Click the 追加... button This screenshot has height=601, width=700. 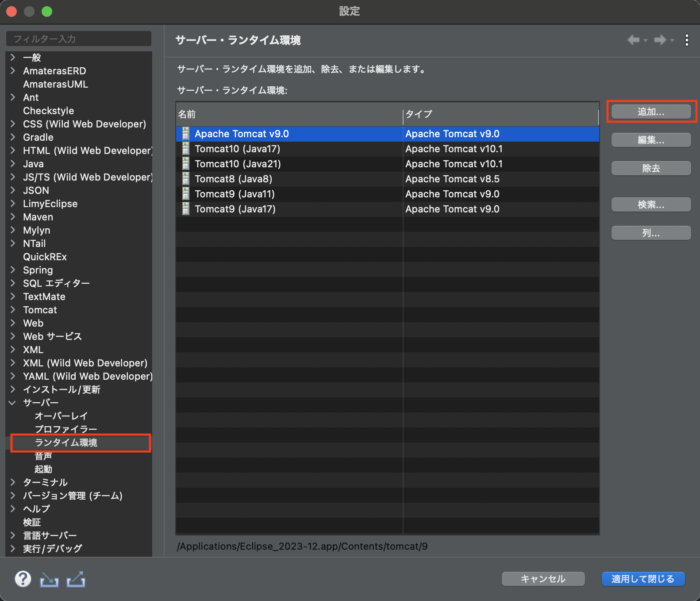pyautogui.click(x=651, y=112)
